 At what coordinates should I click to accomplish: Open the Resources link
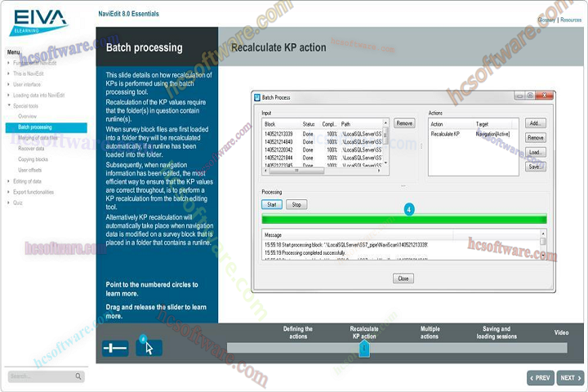(571, 20)
